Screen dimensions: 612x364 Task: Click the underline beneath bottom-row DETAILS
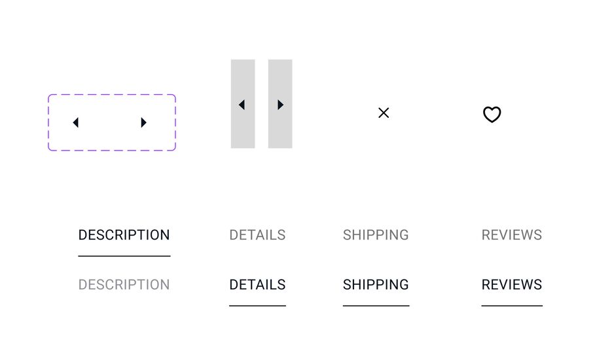(258, 306)
